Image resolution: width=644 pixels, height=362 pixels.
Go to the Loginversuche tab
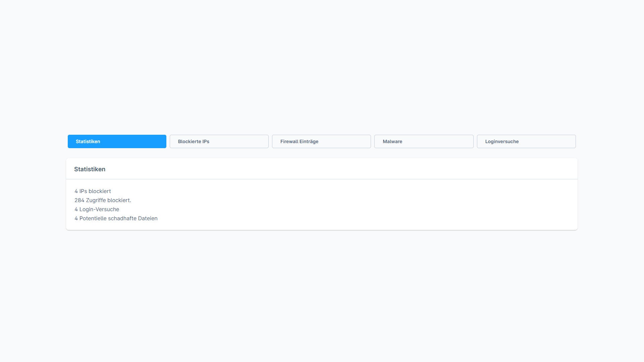pos(526,141)
